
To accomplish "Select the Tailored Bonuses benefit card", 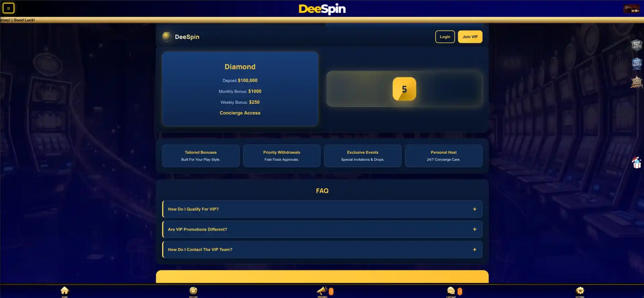I will [201, 156].
